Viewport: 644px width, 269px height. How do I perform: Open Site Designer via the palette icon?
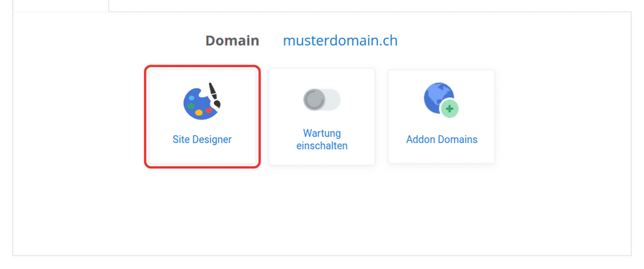click(x=202, y=101)
